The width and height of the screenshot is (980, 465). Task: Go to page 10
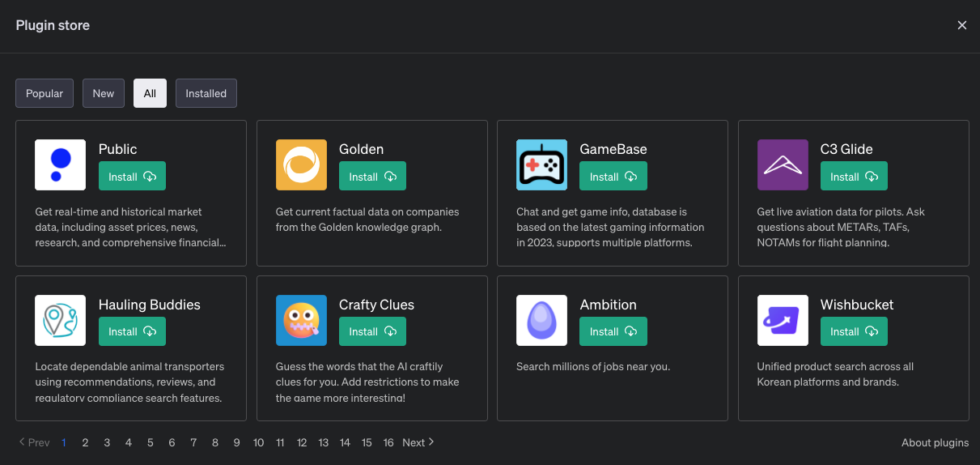[x=258, y=442]
